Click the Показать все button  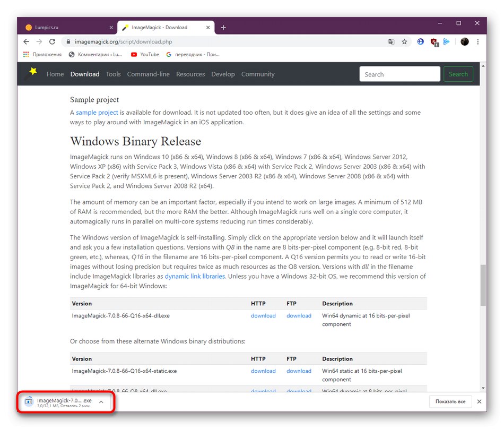pos(450,401)
